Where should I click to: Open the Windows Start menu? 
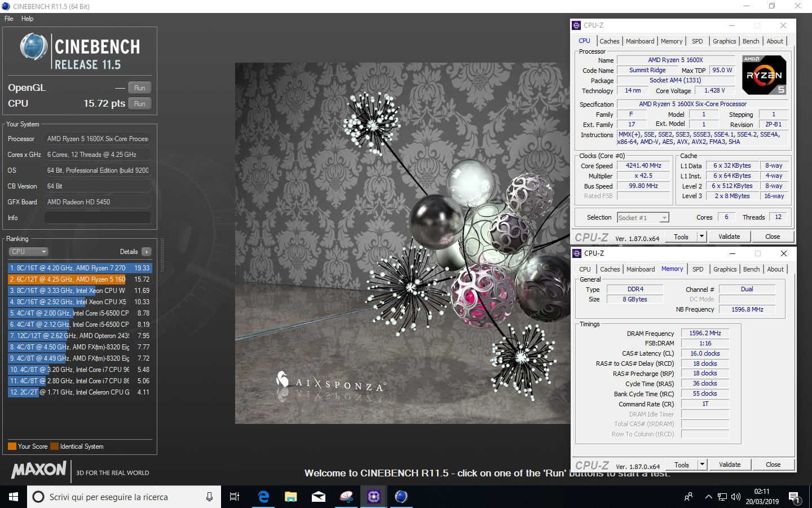click(14, 497)
